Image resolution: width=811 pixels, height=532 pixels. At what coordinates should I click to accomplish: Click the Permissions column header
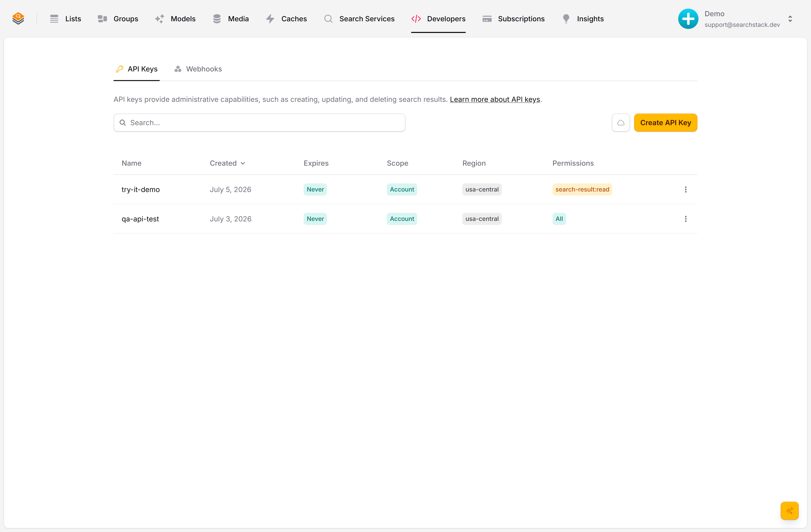(573, 163)
